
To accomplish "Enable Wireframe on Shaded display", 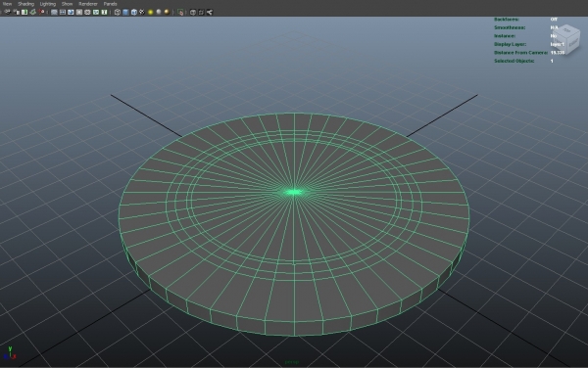I will (x=134, y=12).
